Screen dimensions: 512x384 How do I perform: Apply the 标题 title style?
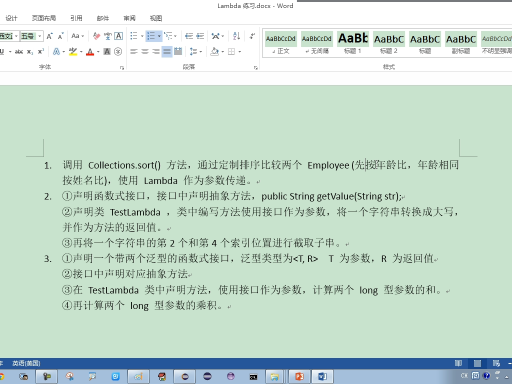coord(425,43)
